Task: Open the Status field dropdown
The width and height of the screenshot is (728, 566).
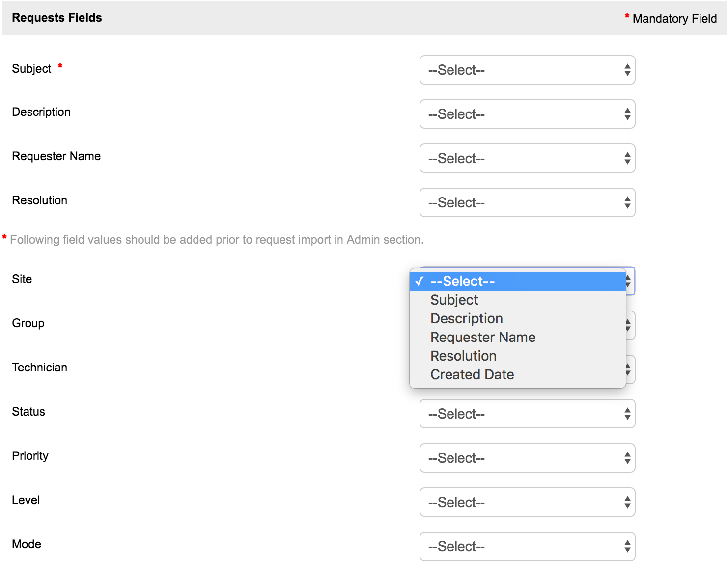Action: (527, 414)
